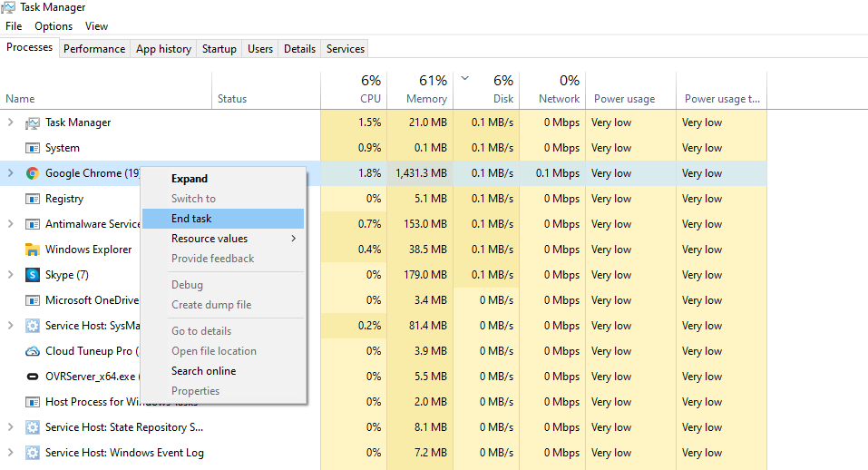Sort by Power usage trend column header
Image resolution: width=868 pixels, height=470 pixels.
click(722, 91)
